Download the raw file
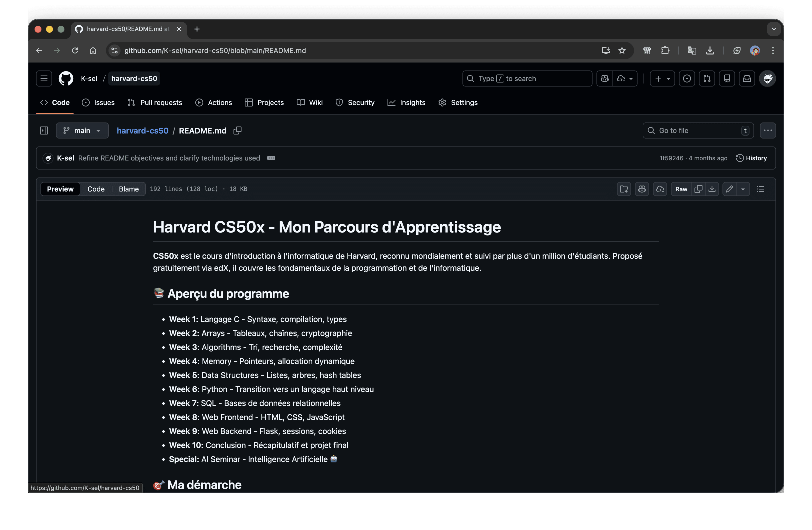 coord(712,189)
